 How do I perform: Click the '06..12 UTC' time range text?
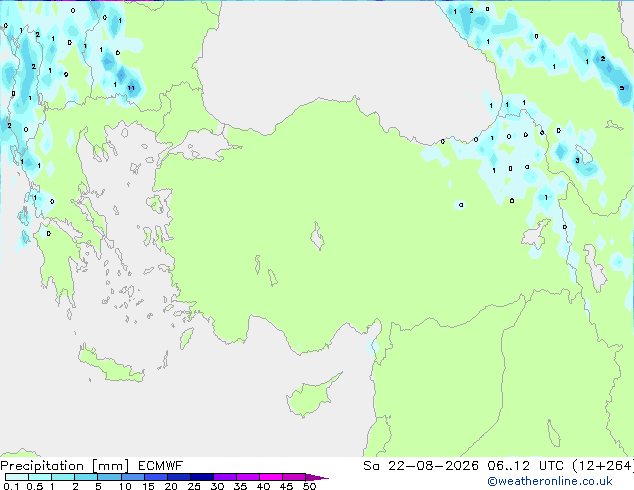tap(525, 466)
